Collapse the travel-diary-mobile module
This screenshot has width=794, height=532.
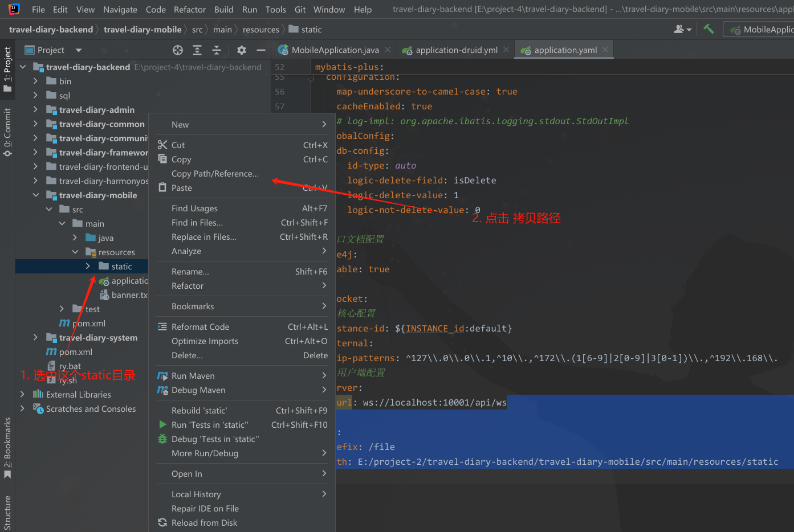pyautogui.click(x=35, y=195)
